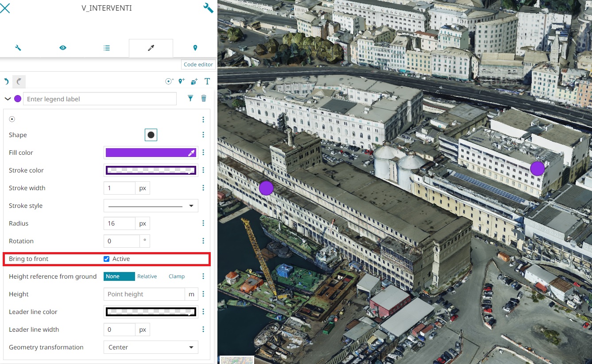Uncheck the Bring to front Active checkbox
The image size is (592, 364).
point(106,259)
